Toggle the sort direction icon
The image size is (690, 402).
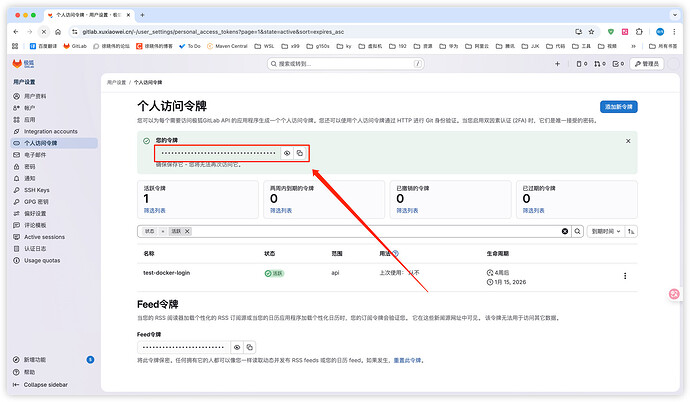click(x=632, y=231)
